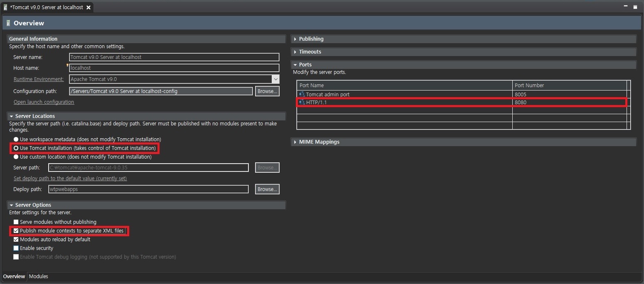Click the Overview header server icon
Image resolution: width=644 pixels, height=284 pixels.
8,23
